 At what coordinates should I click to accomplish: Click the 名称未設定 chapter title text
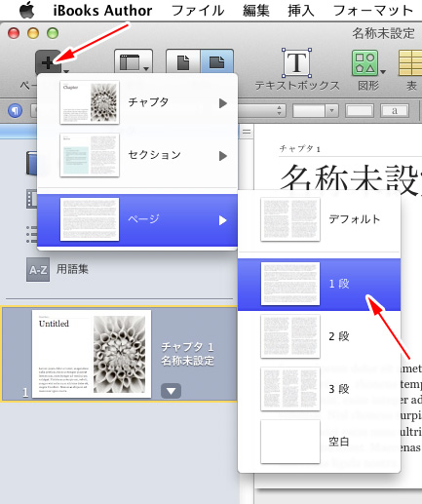pyautogui.click(x=351, y=179)
